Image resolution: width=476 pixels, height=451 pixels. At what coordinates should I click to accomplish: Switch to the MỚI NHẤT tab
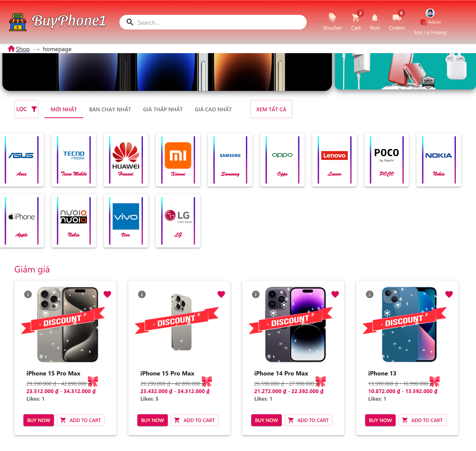(x=64, y=109)
